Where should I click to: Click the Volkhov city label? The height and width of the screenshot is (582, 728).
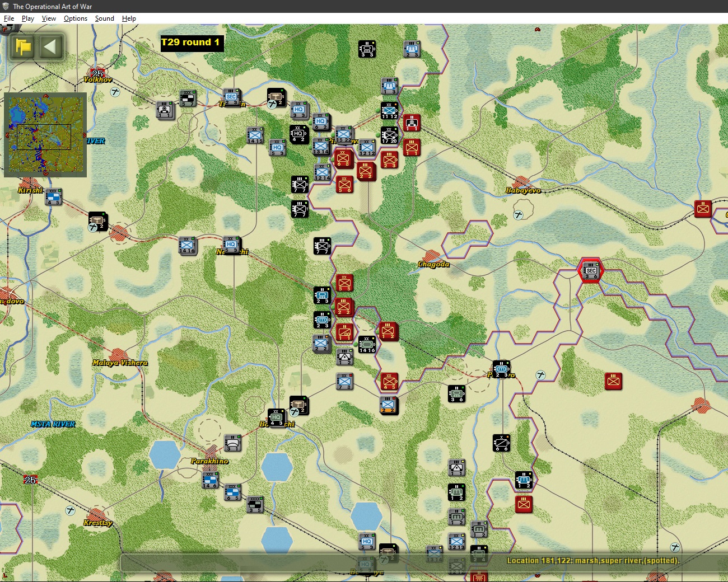[97, 79]
